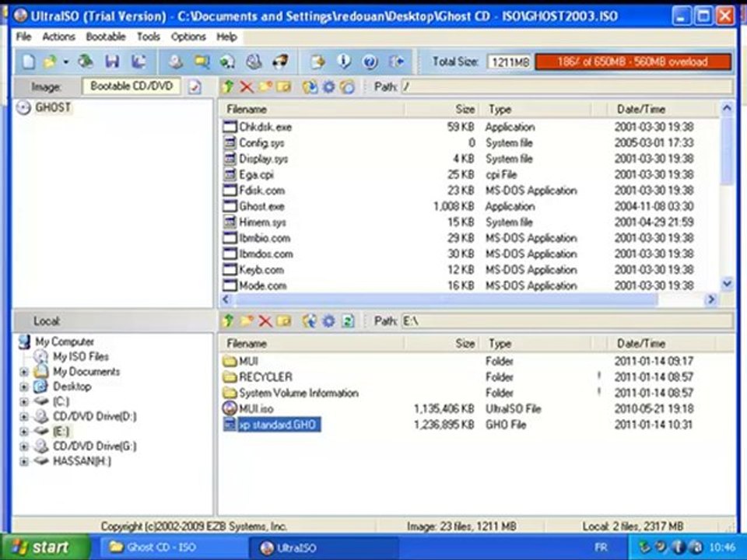Click the horizontal scrollbar of the image file list
Image resolution: width=747 pixels, height=560 pixels.
click(x=447, y=299)
